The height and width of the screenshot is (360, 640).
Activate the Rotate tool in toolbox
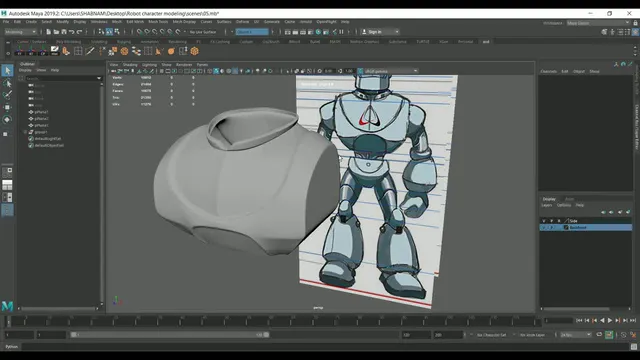(x=7, y=120)
